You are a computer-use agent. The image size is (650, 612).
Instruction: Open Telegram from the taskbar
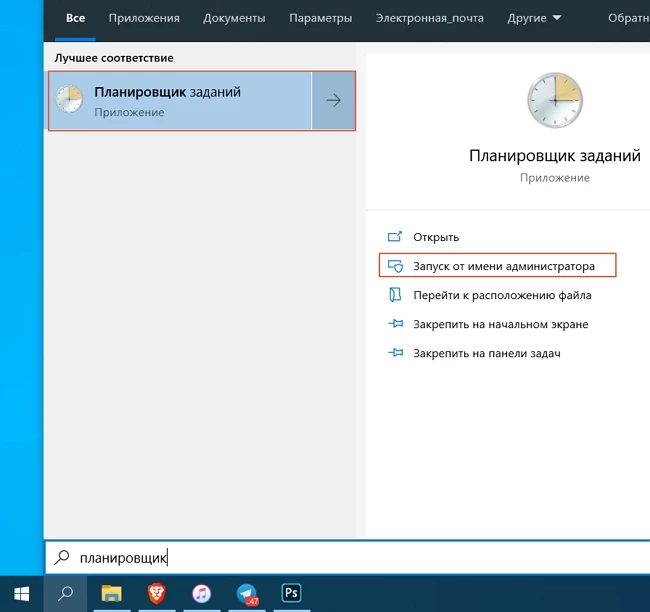[247, 594]
